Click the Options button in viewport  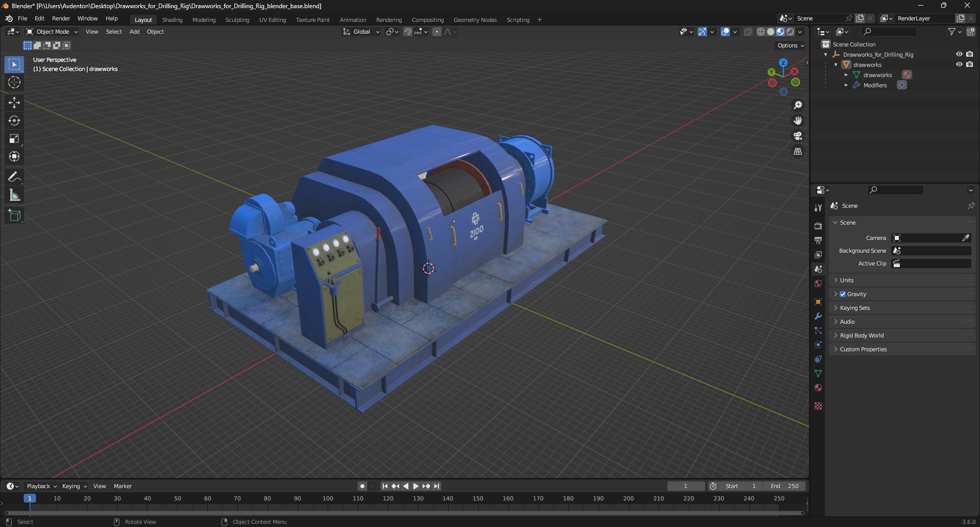(x=790, y=45)
